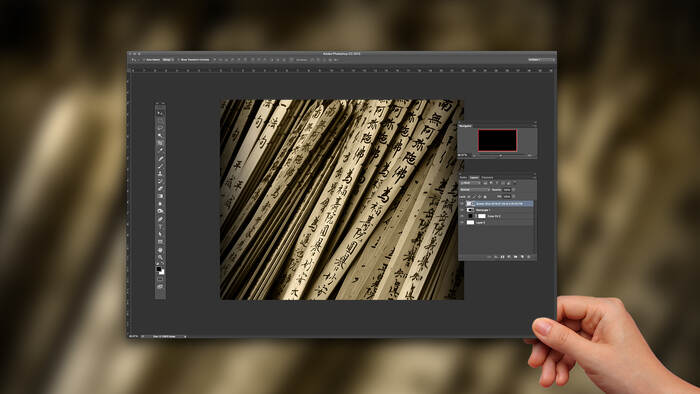Viewport: 700px width, 394px height.
Task: Select the Lasso tool
Action: pos(160,128)
